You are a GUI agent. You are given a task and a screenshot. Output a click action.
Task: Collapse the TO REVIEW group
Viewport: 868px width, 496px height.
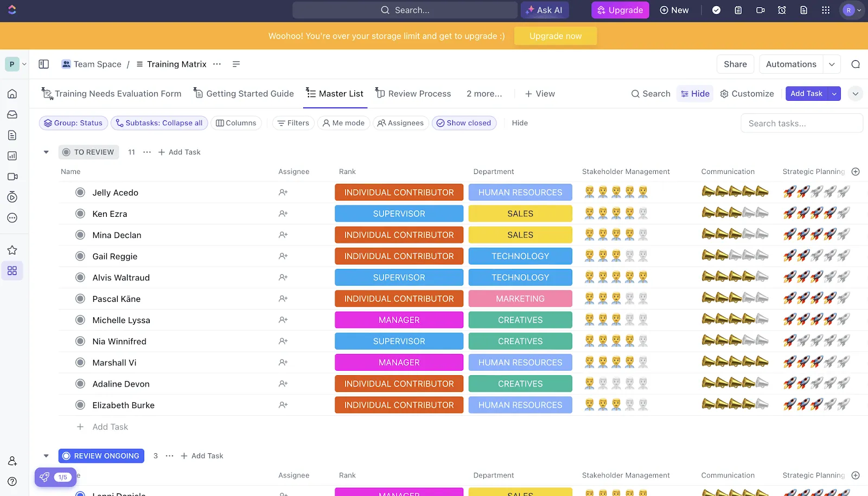pos(46,152)
